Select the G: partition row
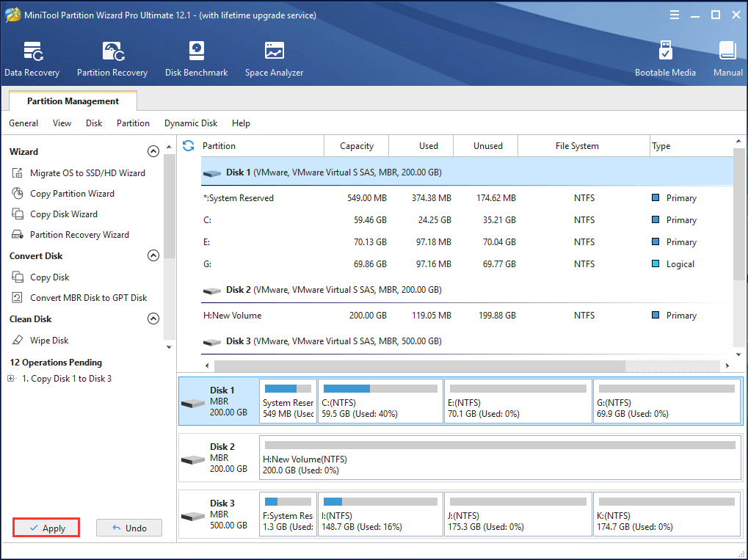This screenshot has height=560, width=748. pyautogui.click(x=467, y=263)
